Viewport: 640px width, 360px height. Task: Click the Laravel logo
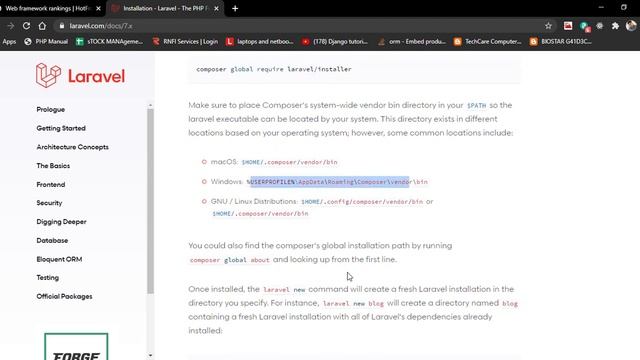coord(80,76)
